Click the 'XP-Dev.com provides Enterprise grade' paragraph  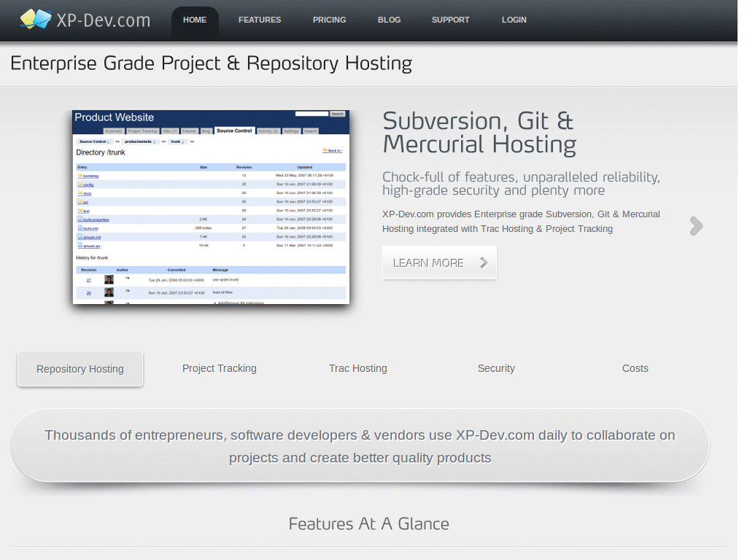[521, 222]
